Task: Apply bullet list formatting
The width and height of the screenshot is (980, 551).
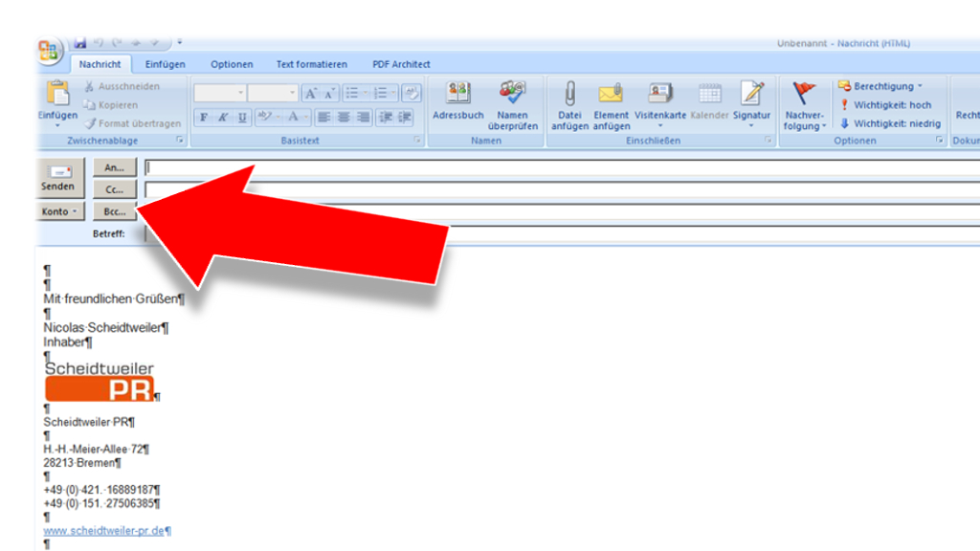Action: (352, 94)
